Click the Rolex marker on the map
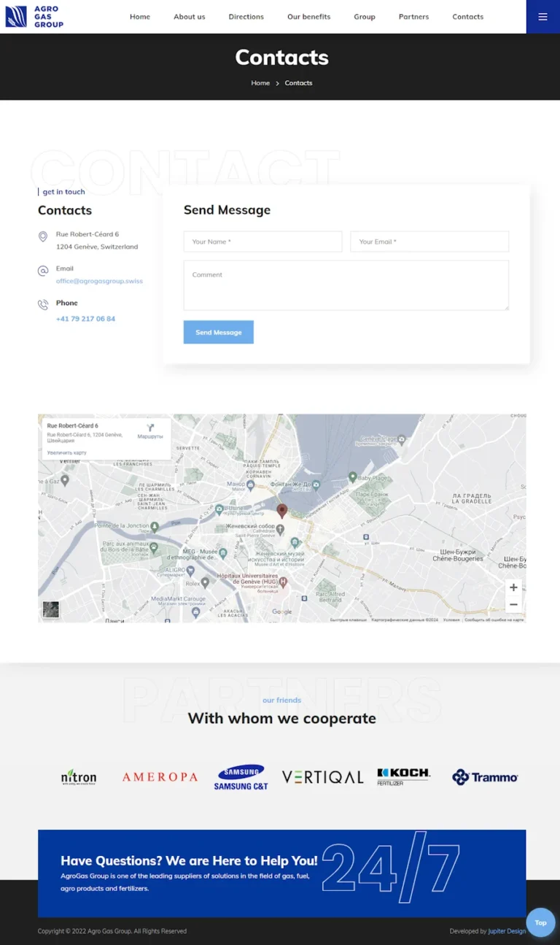Image resolution: width=560 pixels, height=945 pixels. (x=205, y=582)
